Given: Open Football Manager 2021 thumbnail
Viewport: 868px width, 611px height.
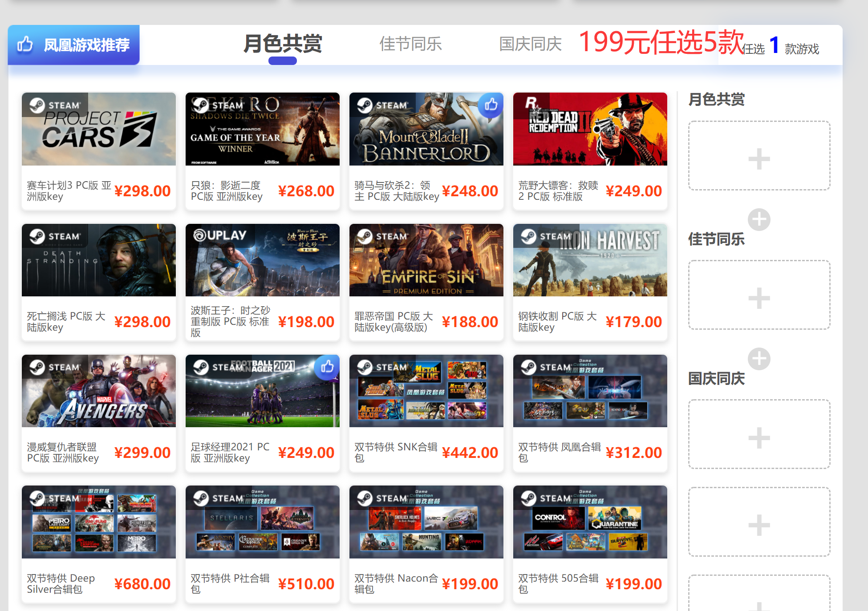Looking at the screenshot, I should 263,391.
